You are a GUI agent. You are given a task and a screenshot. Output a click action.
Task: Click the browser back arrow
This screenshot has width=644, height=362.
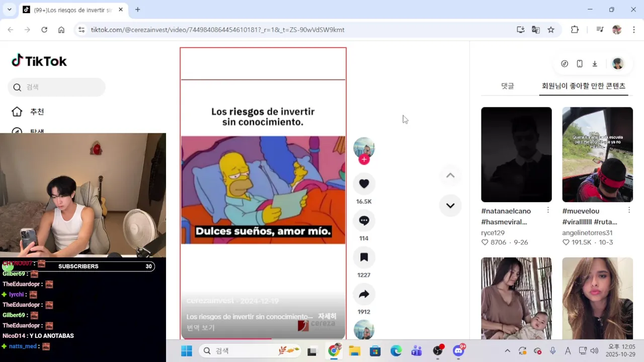click(x=11, y=30)
